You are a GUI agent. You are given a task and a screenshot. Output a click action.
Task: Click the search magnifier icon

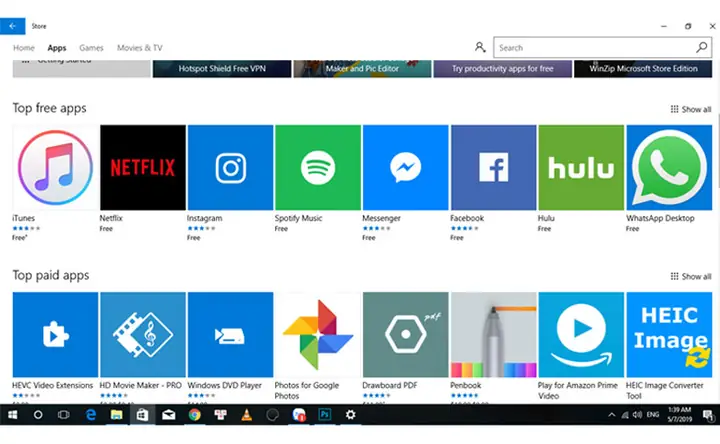click(x=701, y=47)
